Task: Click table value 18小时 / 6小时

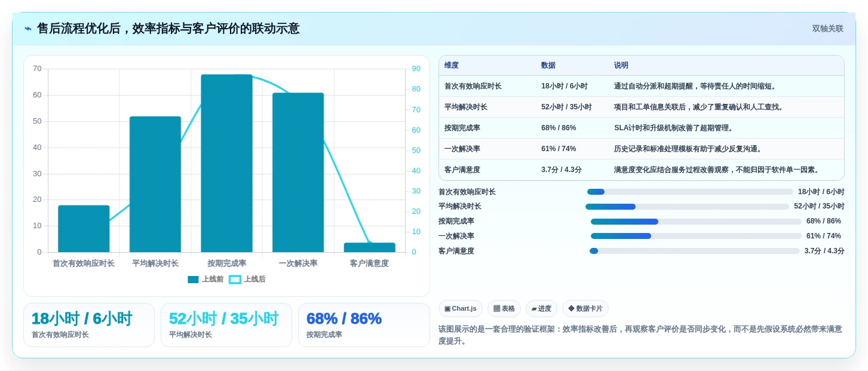Action: pos(565,86)
